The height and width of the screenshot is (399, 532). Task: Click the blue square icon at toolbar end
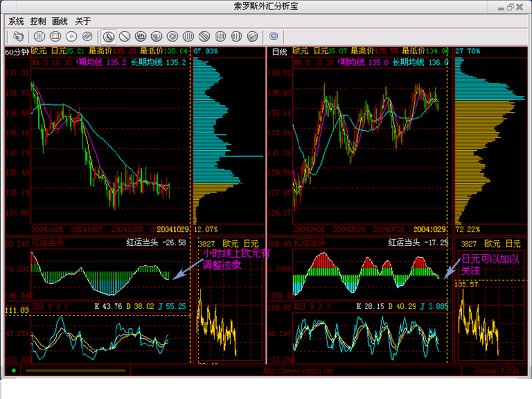(x=274, y=35)
